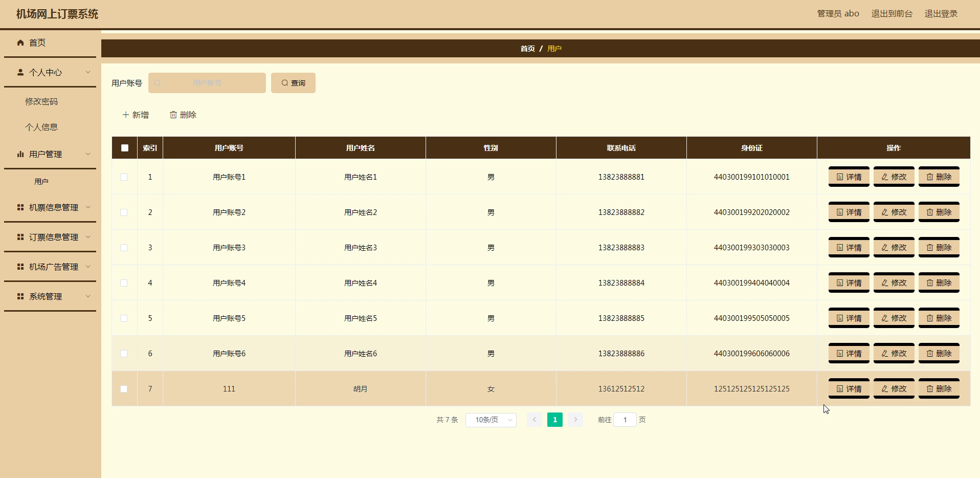Click the home icon beside 首页
Viewport: 980px width, 478px height.
(x=20, y=42)
